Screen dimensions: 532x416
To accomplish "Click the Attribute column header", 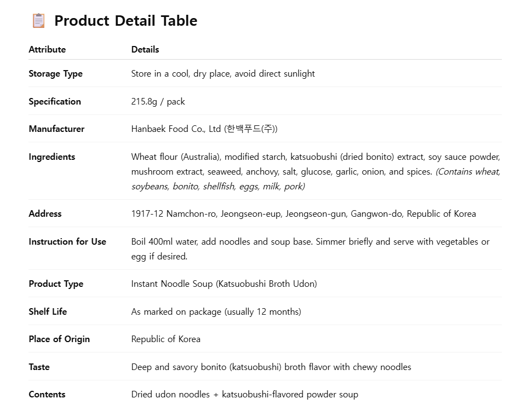I will (47, 49).
